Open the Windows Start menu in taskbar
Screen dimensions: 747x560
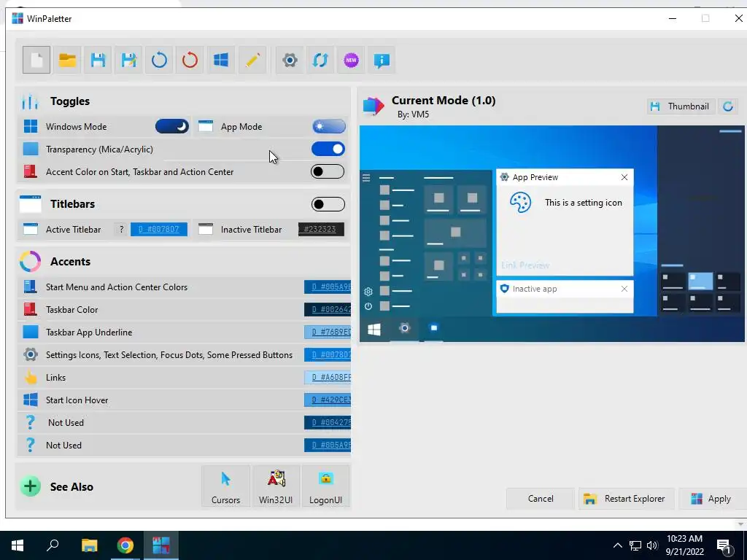click(x=18, y=545)
